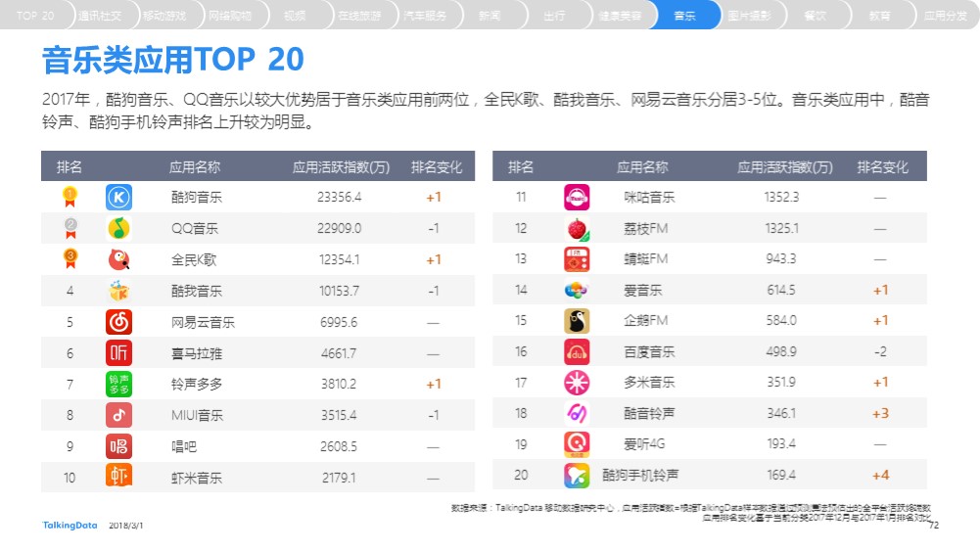Click the TalkingData logo in the footer
This screenshot has width=980, height=551.
(70, 526)
